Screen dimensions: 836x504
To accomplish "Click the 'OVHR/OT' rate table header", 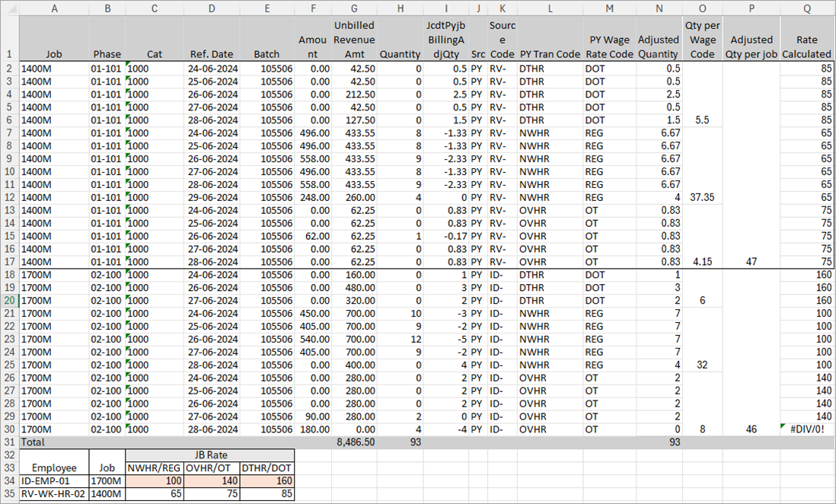I will (212, 467).
